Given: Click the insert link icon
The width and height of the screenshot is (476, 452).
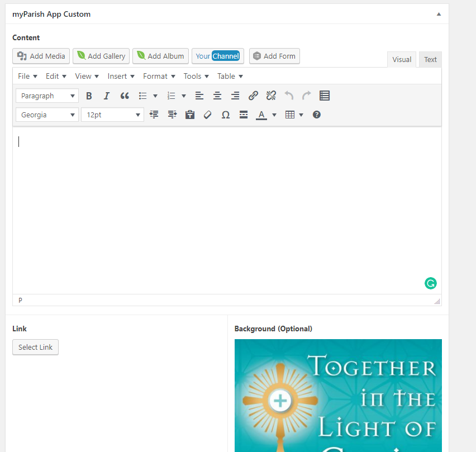Looking at the screenshot, I should pyautogui.click(x=253, y=96).
